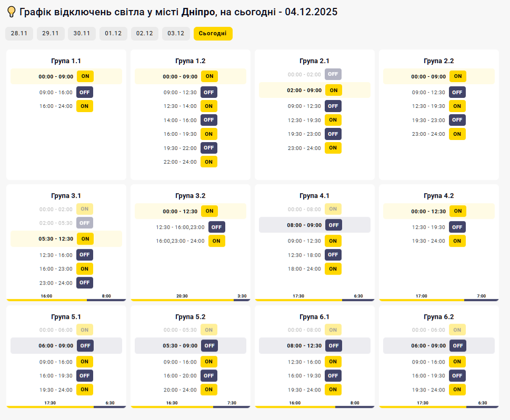Show the schedule for 01.12
510x420 pixels.
click(113, 34)
